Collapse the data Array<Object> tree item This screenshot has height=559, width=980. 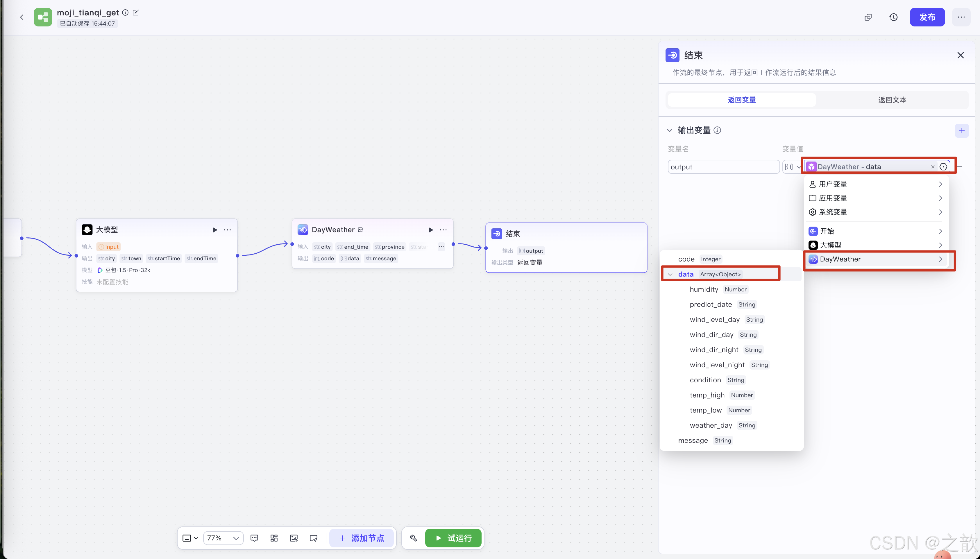click(670, 274)
